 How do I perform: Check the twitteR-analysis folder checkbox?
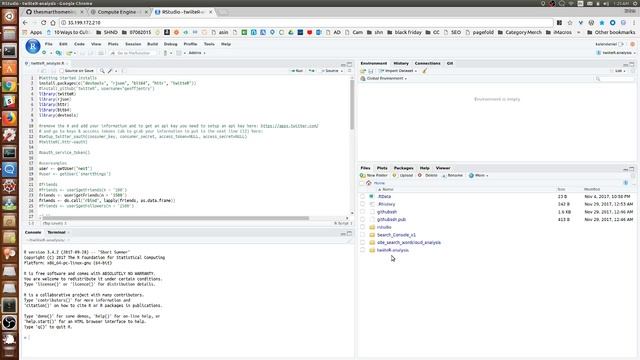(362, 250)
